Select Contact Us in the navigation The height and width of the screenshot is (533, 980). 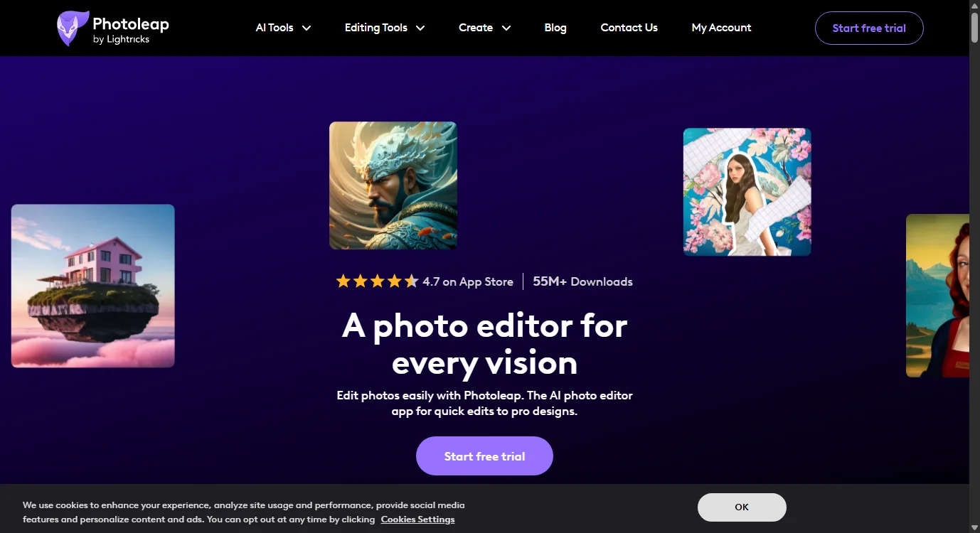tap(629, 28)
